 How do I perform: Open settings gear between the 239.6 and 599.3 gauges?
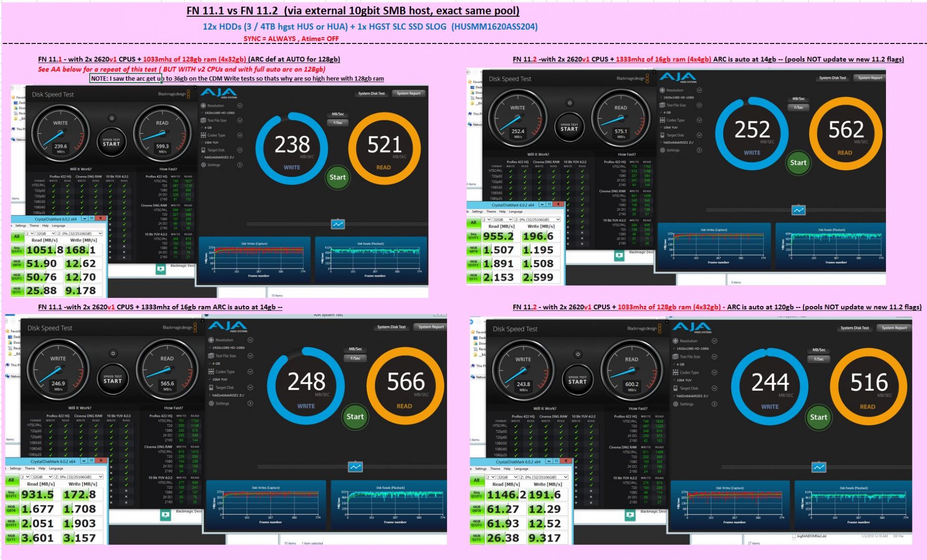pyautogui.click(x=112, y=118)
